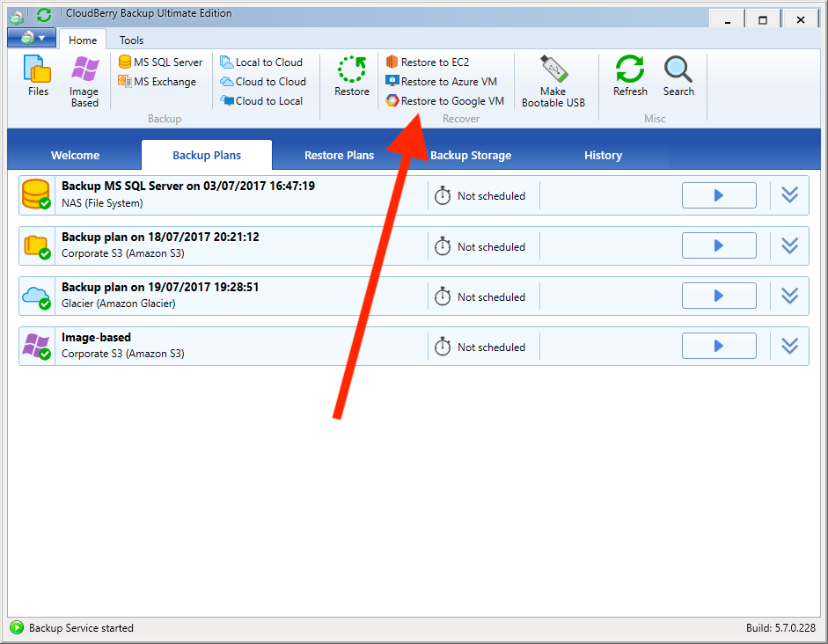Open Make Bootable USB tool
Image resolution: width=828 pixels, height=644 pixels.
pos(553,82)
